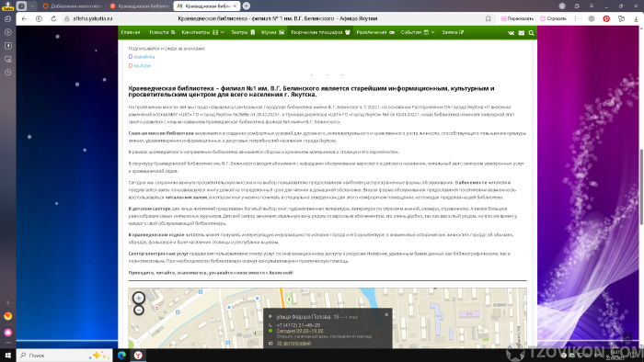Open the browser downloads icon

click(x=636, y=18)
